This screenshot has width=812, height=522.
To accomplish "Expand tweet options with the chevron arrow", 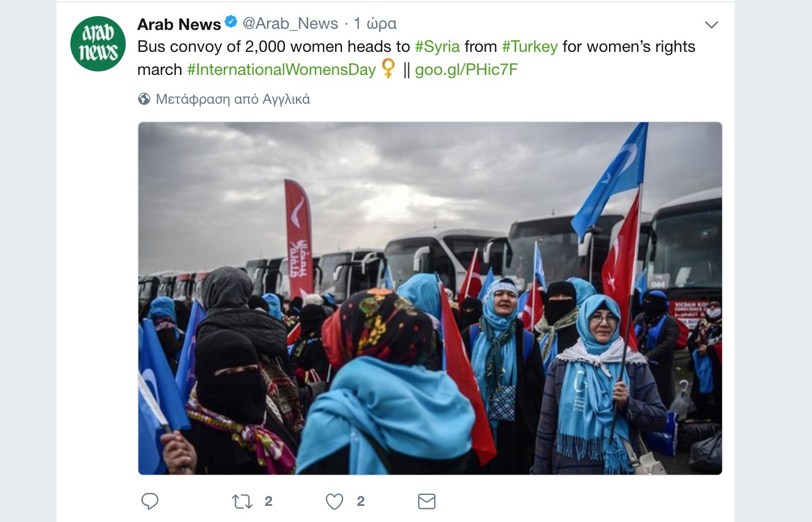I will [x=712, y=25].
